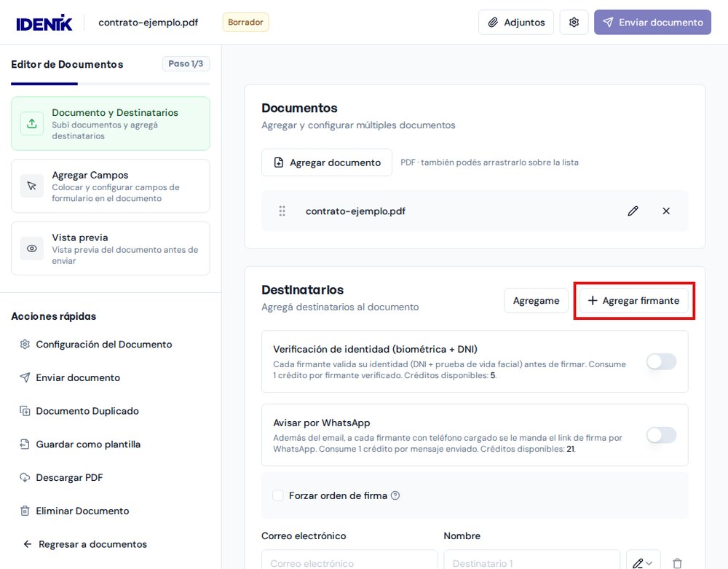
Task: Remove contrato-ejemplo.pdf with the X icon
Action: pos(666,211)
